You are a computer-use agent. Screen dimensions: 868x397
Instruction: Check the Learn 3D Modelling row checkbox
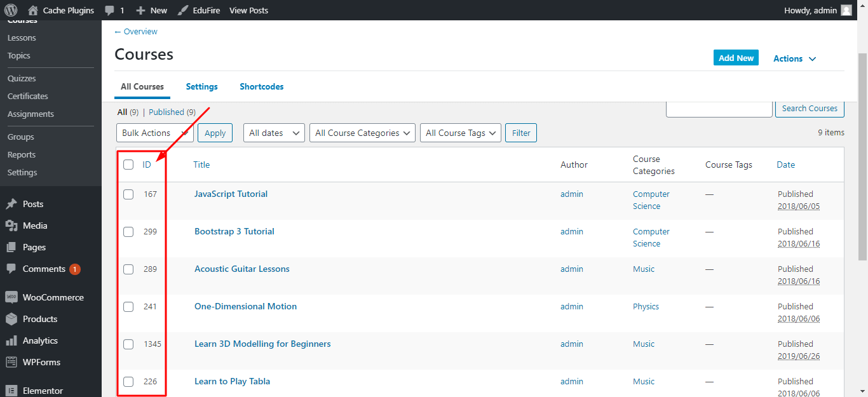[128, 344]
